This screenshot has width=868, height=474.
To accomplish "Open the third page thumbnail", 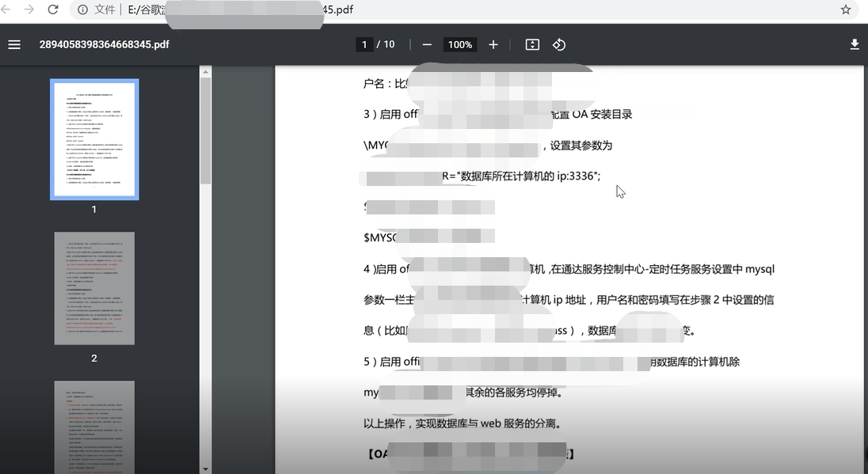I will click(x=95, y=427).
